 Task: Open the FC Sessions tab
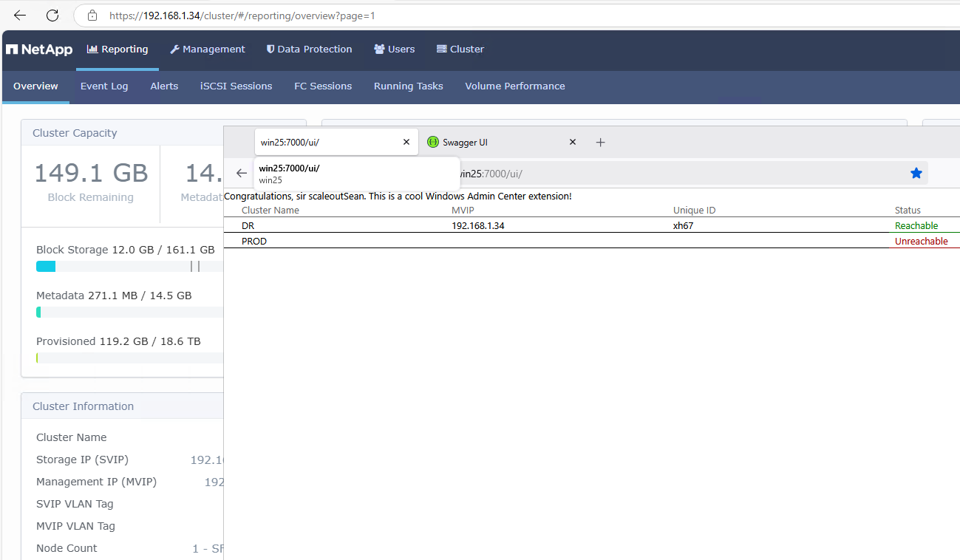click(x=323, y=86)
